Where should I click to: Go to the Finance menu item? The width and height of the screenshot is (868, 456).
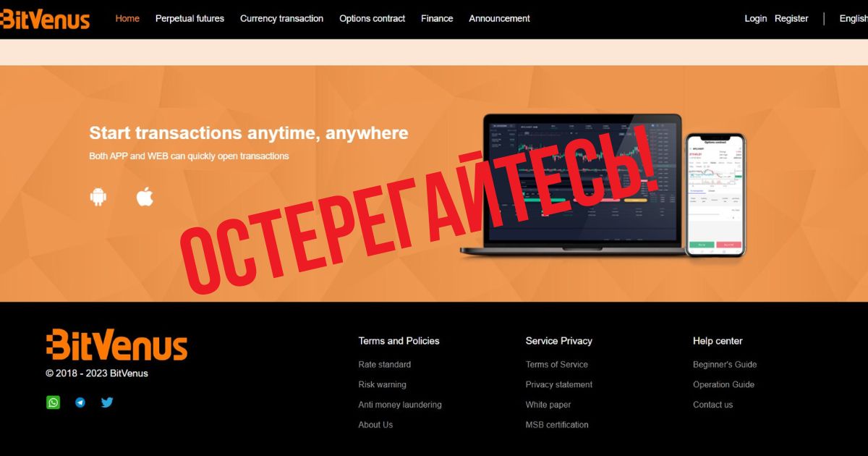coord(437,19)
